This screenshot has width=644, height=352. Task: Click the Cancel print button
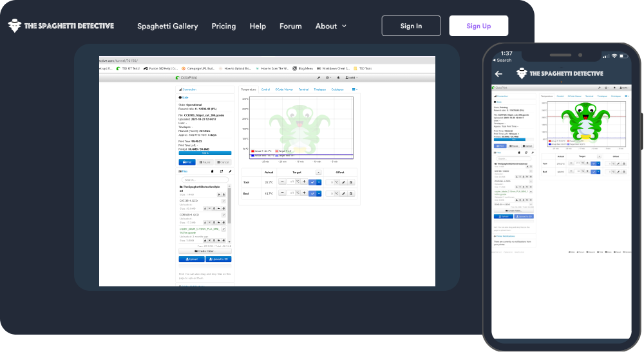[x=223, y=162]
